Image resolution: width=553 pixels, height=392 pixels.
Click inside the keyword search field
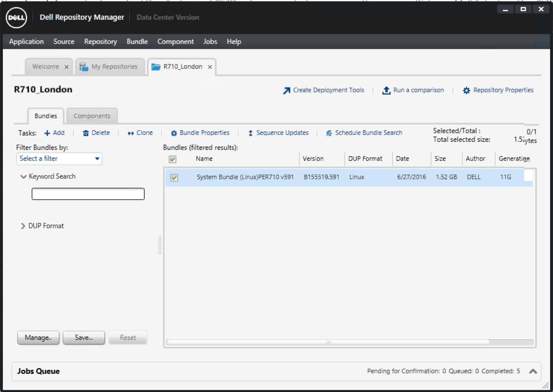point(88,194)
